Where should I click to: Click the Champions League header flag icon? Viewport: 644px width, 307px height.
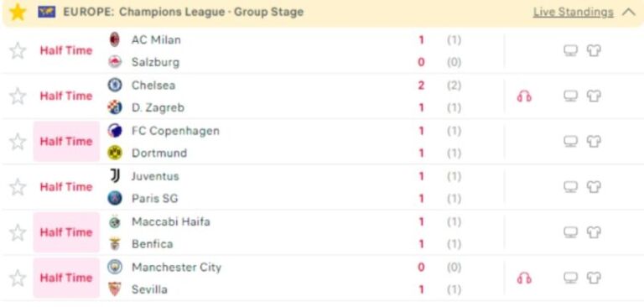pos(47,12)
